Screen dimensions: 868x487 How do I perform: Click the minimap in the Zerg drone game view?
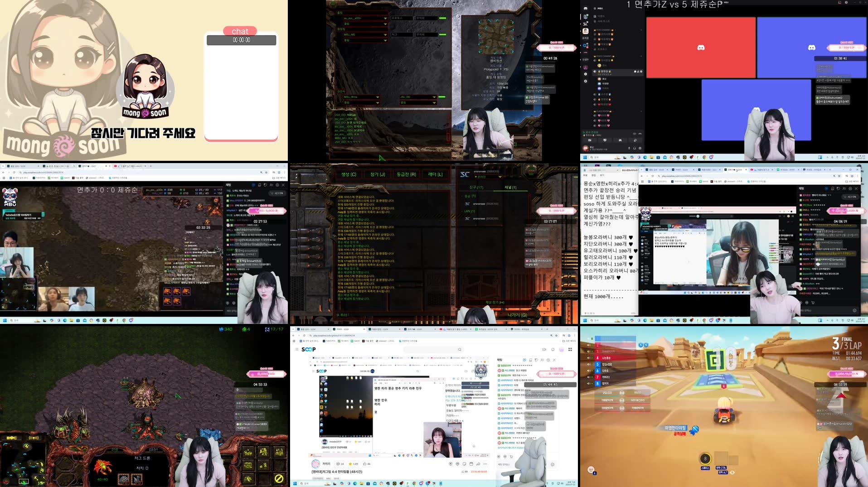pyautogui.click(x=23, y=464)
